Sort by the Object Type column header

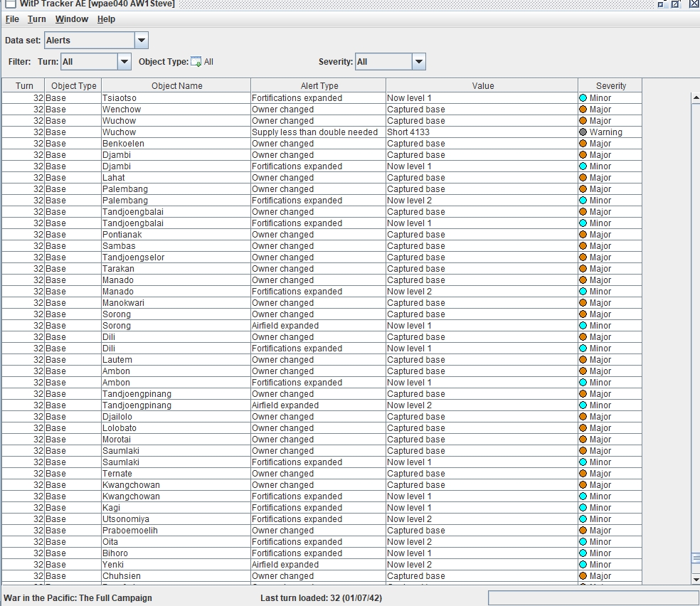(x=73, y=85)
